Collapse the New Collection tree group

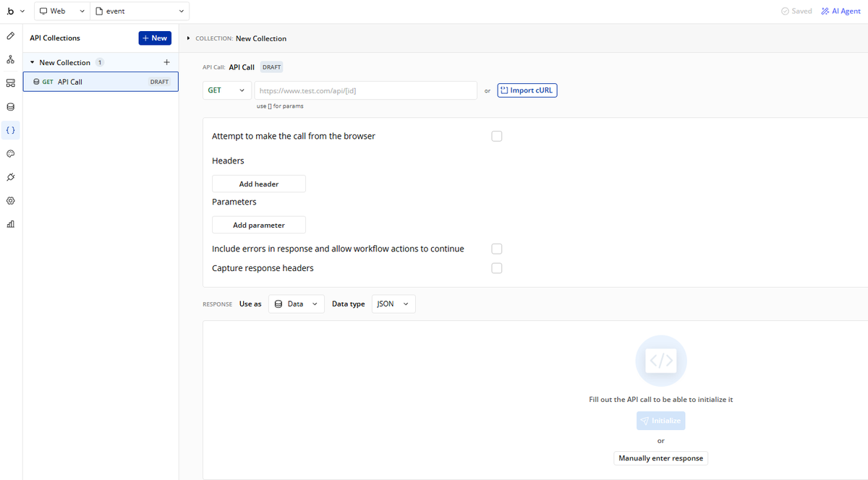(x=33, y=63)
